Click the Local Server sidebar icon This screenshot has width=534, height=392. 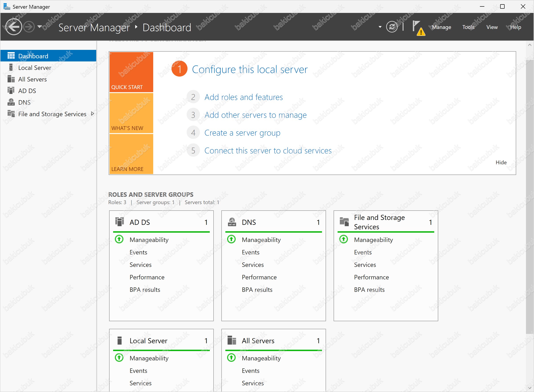(11, 67)
